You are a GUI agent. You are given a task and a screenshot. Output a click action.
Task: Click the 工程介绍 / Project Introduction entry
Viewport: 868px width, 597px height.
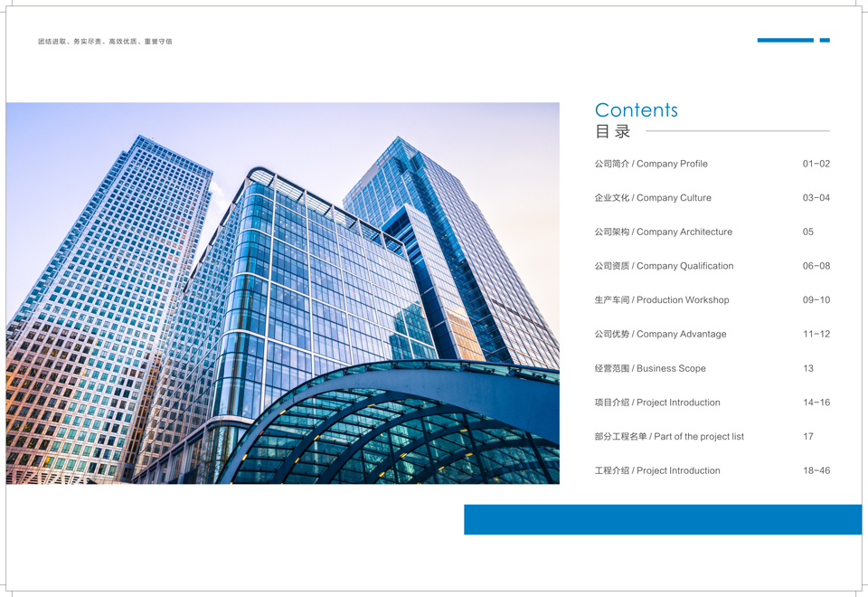(657, 471)
